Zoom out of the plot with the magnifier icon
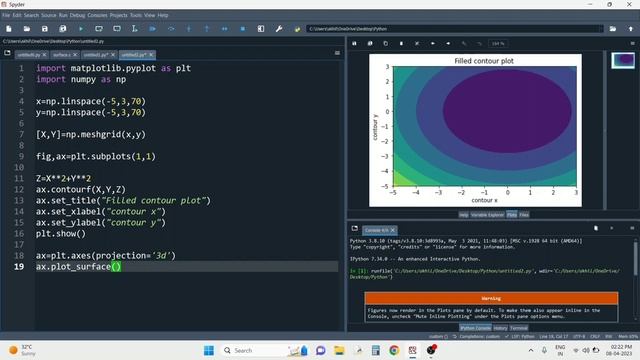The width and height of the screenshot is (640, 360). [x=464, y=43]
